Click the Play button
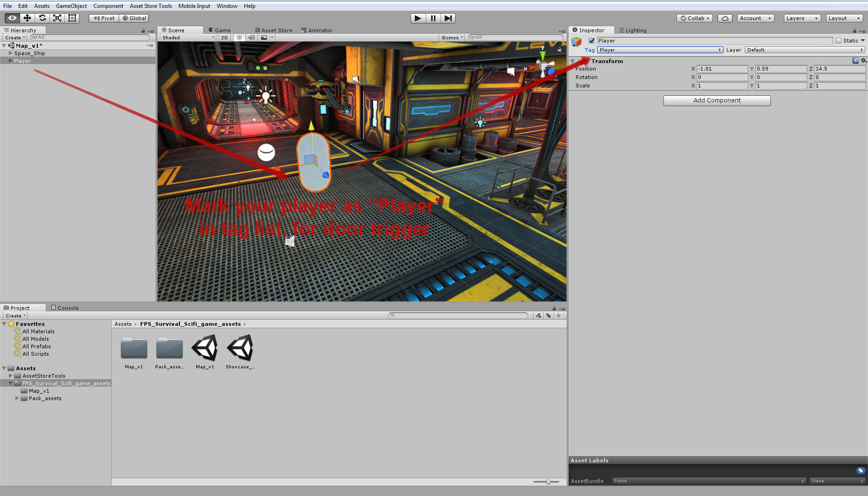 pyautogui.click(x=418, y=18)
